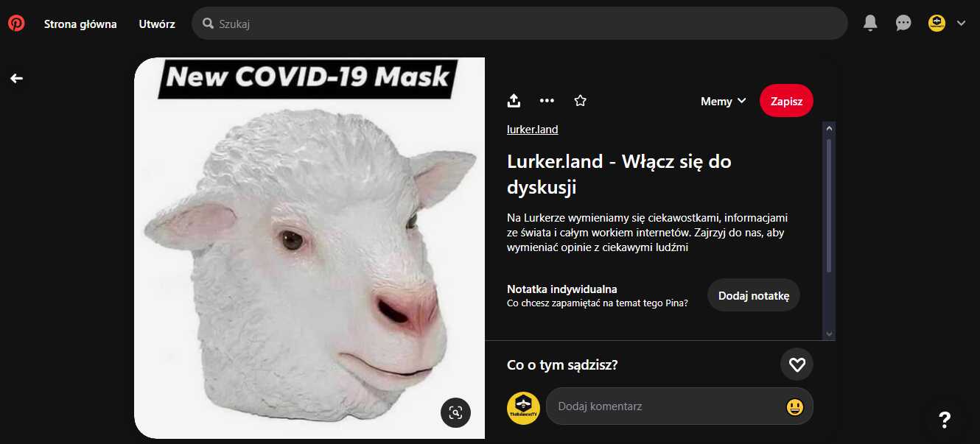The height and width of the screenshot is (444, 980).
Task: Mark pin as favorite with star icon
Action: point(580,101)
